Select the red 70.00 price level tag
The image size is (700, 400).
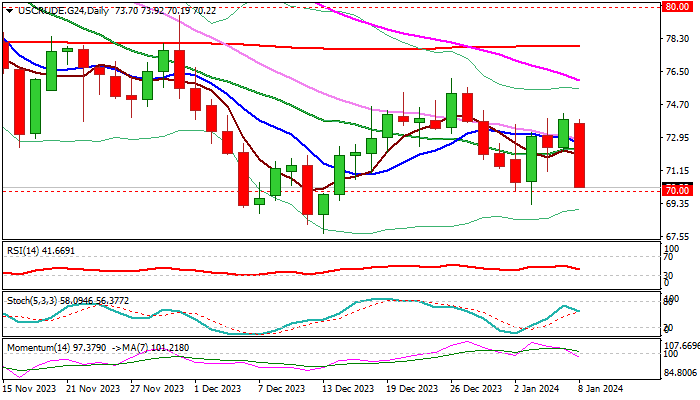[x=677, y=190]
